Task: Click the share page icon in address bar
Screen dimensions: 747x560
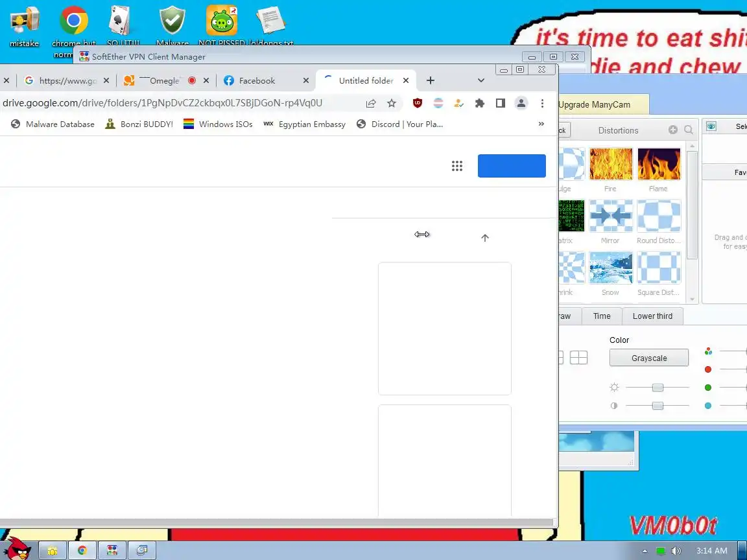Action: coord(371,103)
